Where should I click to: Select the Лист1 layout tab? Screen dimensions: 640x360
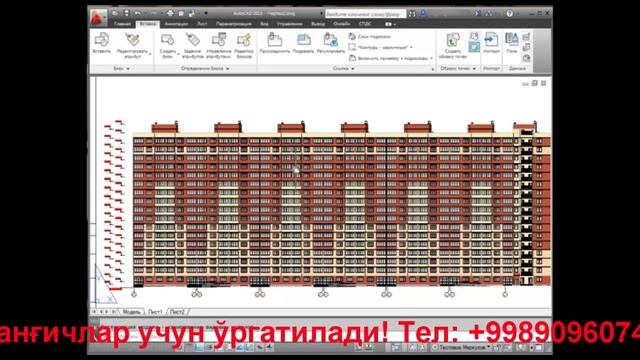155,312
